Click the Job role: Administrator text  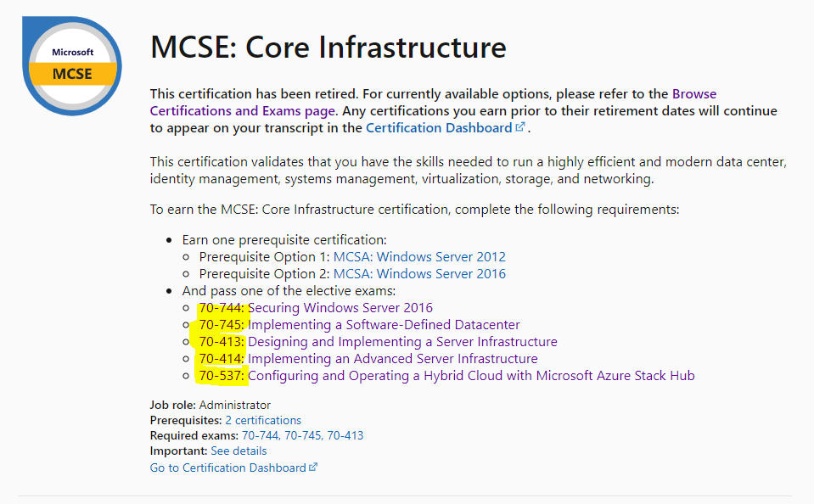pyautogui.click(x=211, y=405)
